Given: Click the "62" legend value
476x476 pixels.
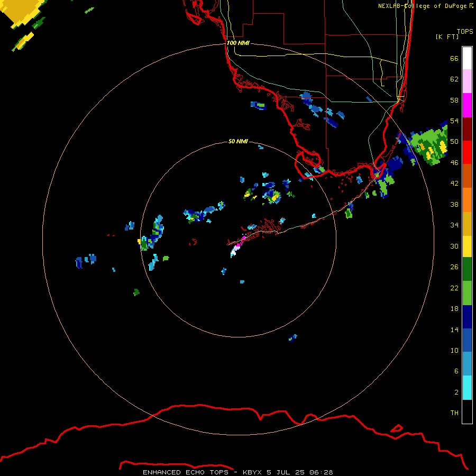Looking at the screenshot, I should [454, 79].
